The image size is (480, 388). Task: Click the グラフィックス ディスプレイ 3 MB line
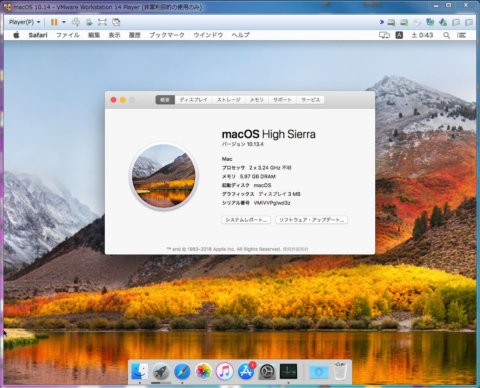pos(261,194)
